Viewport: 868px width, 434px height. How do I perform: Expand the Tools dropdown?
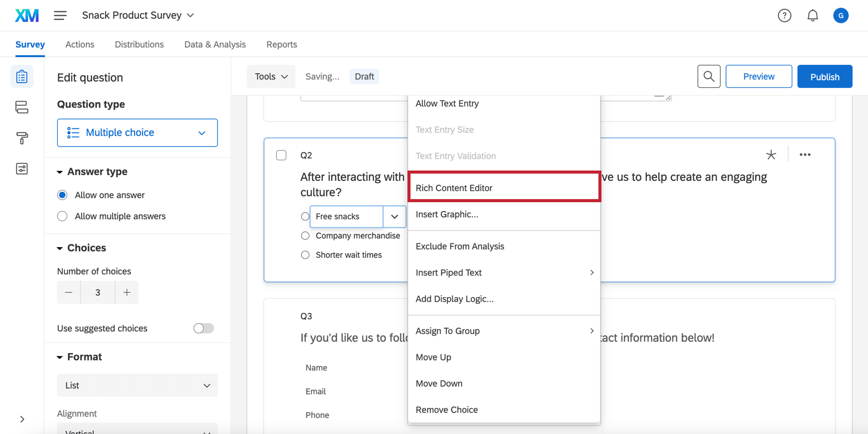point(271,77)
